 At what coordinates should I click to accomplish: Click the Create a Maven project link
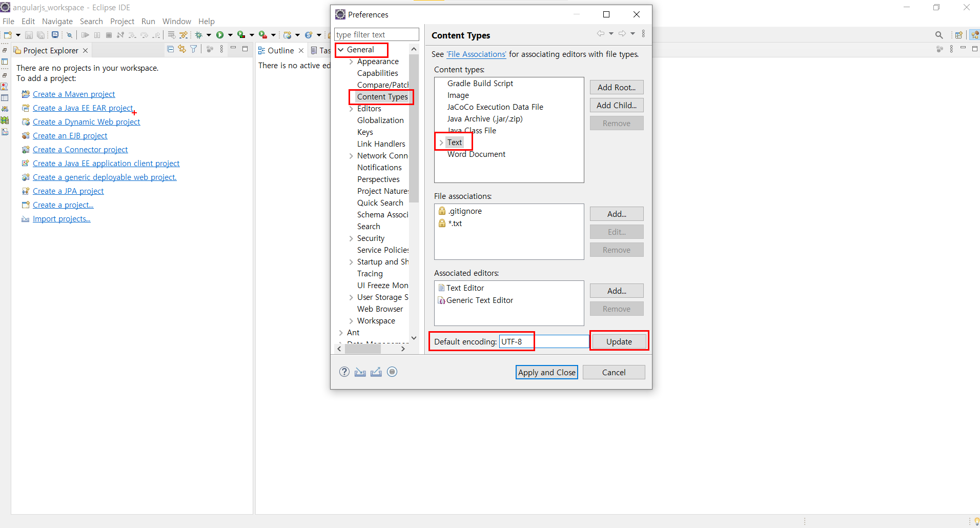pos(74,94)
